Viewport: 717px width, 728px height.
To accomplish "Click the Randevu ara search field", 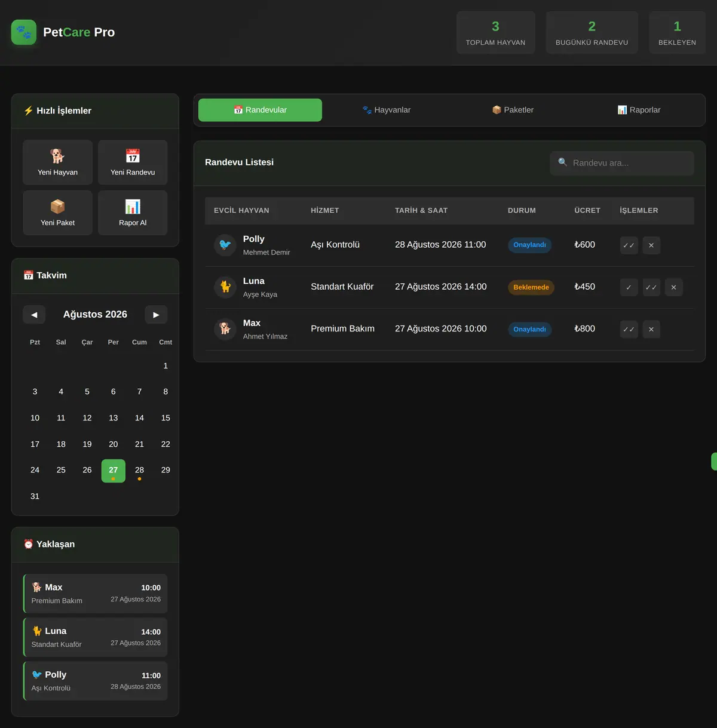I will click(622, 163).
